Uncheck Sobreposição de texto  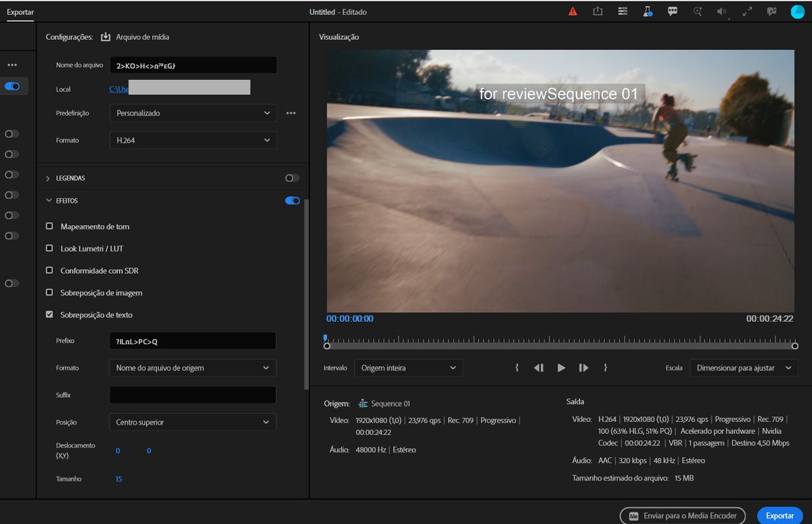click(49, 315)
